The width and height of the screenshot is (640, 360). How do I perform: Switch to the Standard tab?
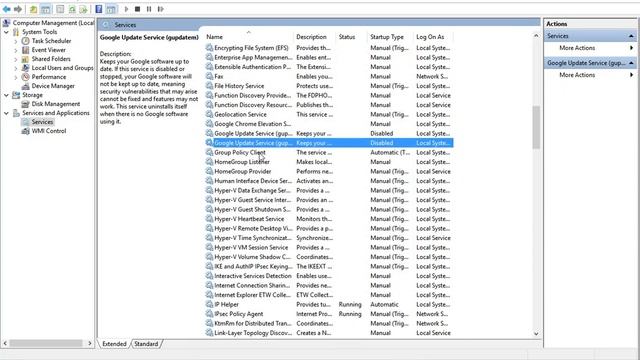point(146,344)
